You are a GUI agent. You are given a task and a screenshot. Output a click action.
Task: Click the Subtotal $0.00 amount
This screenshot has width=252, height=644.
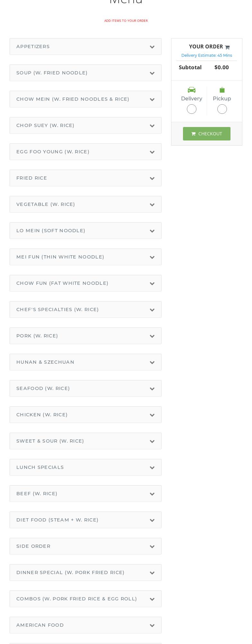[x=222, y=67]
